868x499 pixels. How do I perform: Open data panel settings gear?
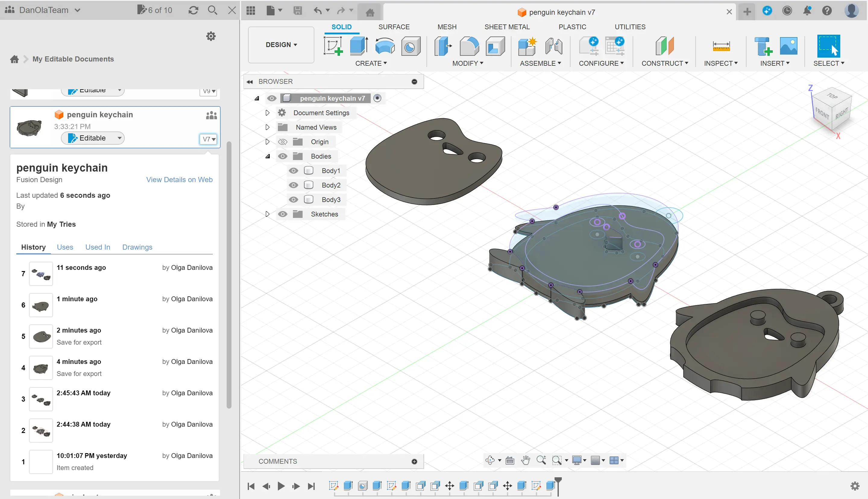(211, 36)
